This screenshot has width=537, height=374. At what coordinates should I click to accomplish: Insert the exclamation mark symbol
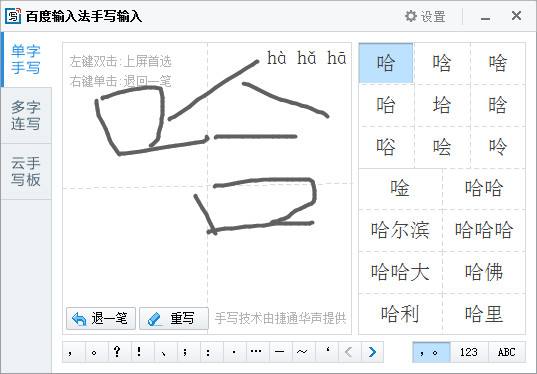142,352
